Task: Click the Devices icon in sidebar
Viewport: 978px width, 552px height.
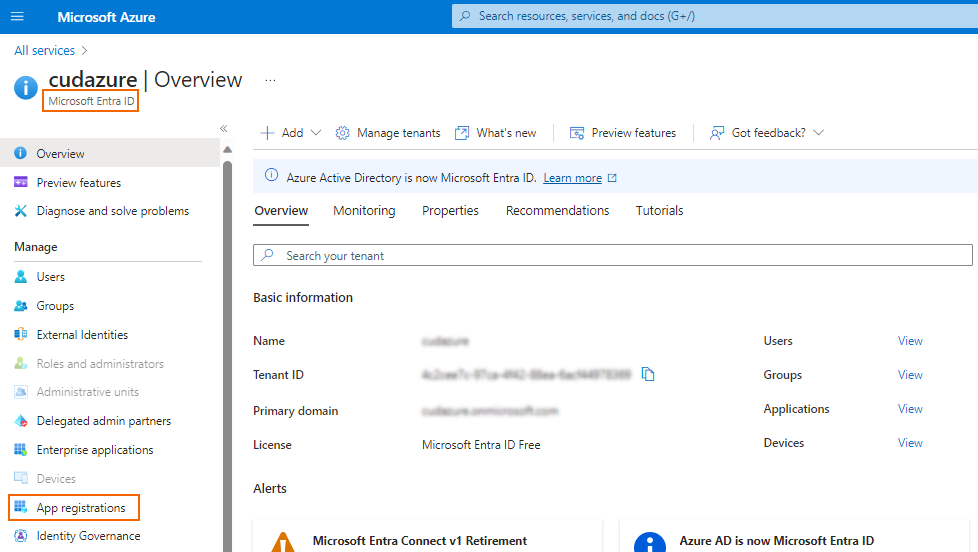Action: click(x=21, y=478)
